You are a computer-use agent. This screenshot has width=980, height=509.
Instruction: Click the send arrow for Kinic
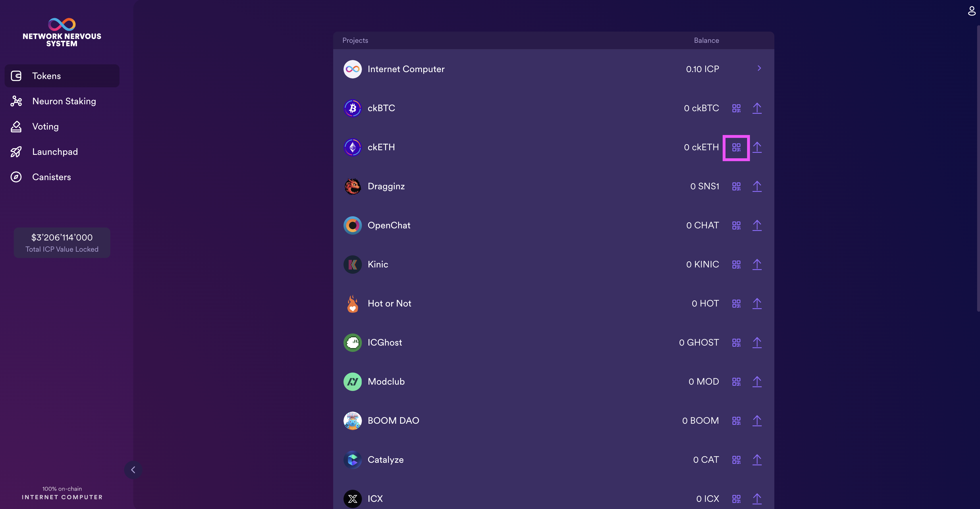[x=757, y=264]
